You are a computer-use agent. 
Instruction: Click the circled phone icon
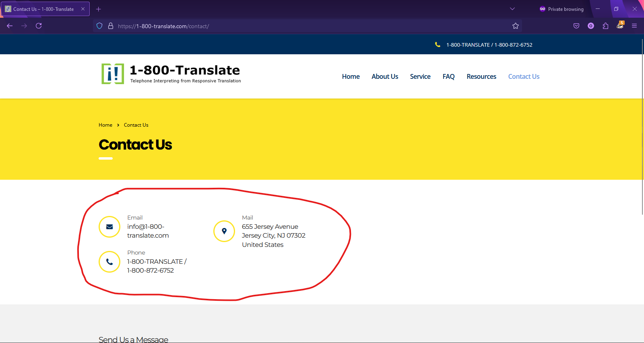pos(109,262)
